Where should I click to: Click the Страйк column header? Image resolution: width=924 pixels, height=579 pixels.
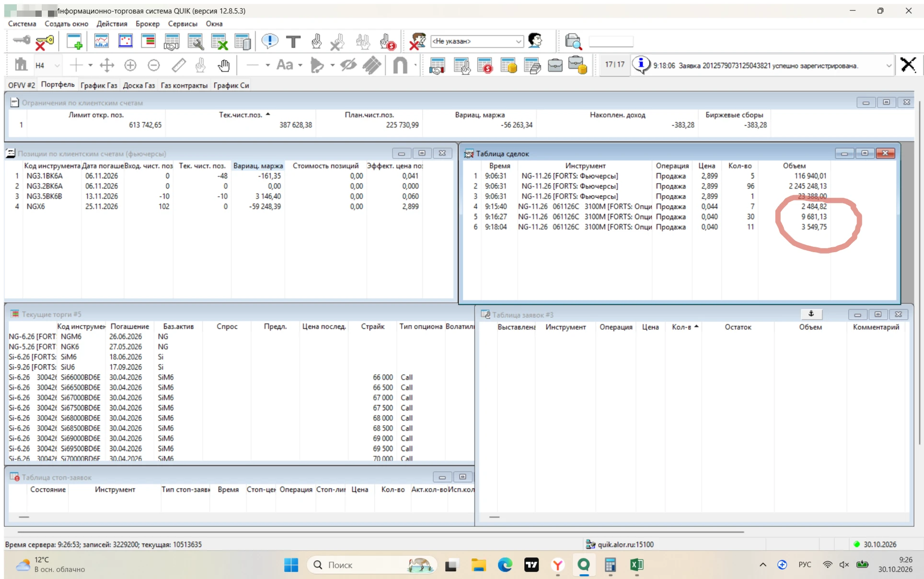click(372, 326)
